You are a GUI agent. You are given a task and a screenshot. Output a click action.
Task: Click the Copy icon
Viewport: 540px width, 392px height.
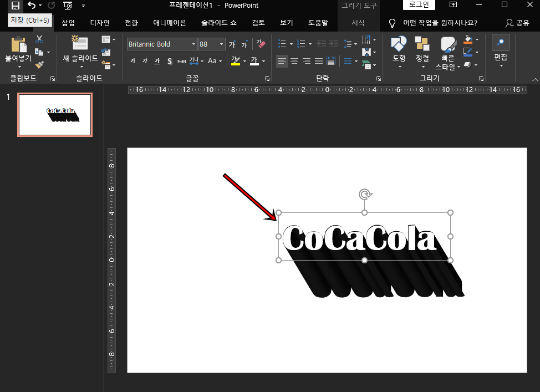coord(39,52)
